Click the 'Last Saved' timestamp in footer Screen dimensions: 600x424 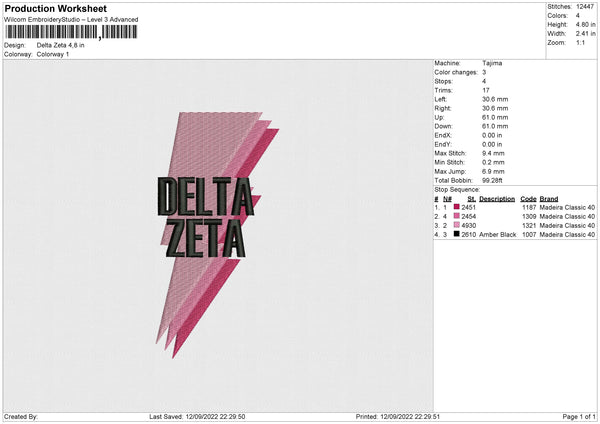click(x=197, y=416)
